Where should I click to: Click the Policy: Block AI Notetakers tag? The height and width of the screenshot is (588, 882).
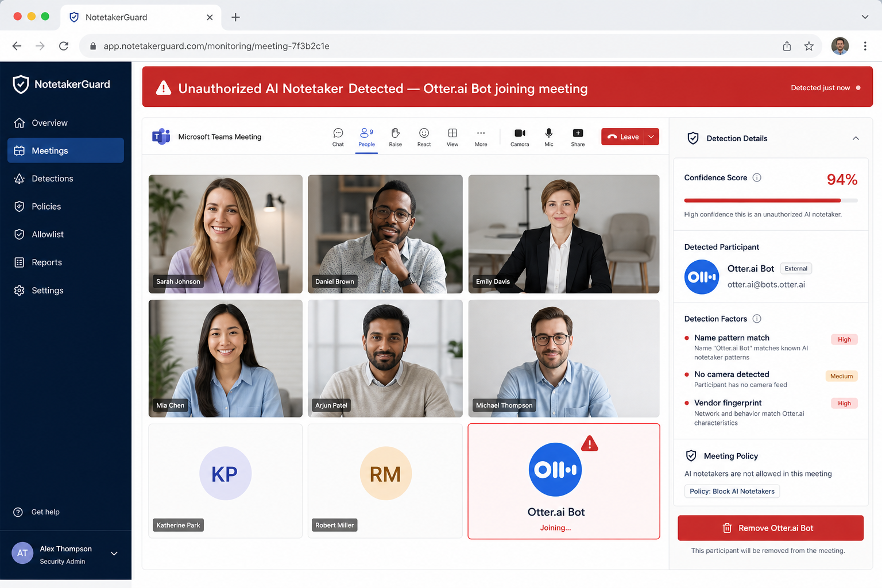coord(732,492)
